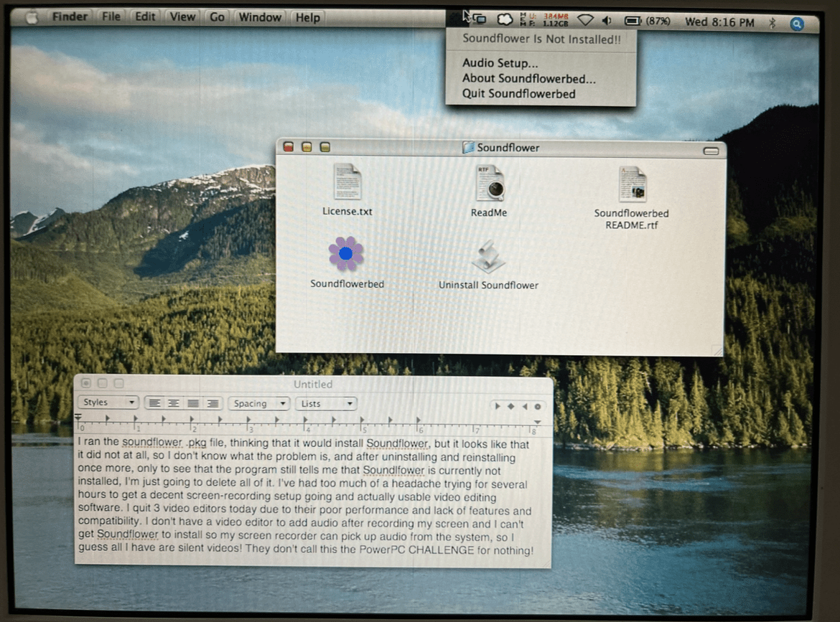Viewport: 840px width, 622px height.
Task: Click the right margin marker on the ruler
Action: tap(537, 423)
